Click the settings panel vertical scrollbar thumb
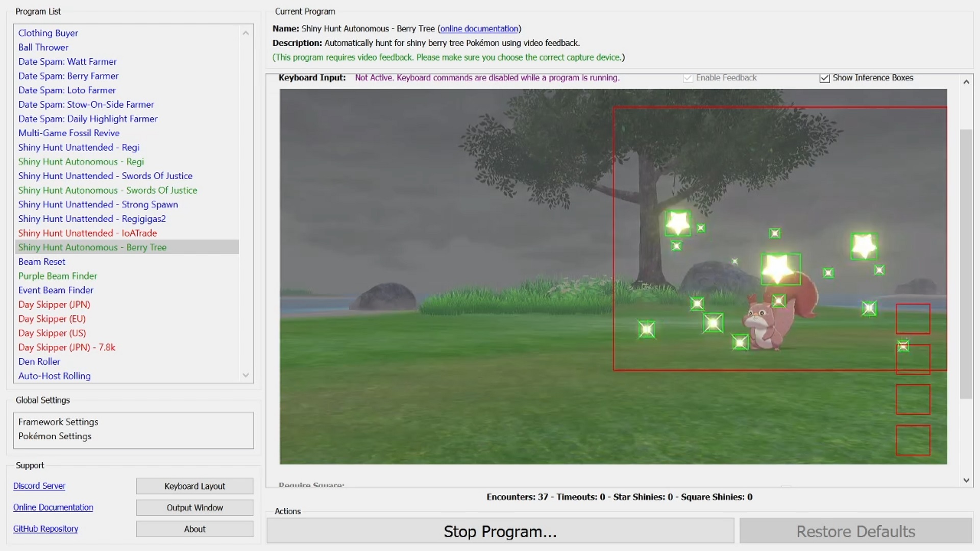Image resolution: width=980 pixels, height=551 pixels. (x=966, y=263)
